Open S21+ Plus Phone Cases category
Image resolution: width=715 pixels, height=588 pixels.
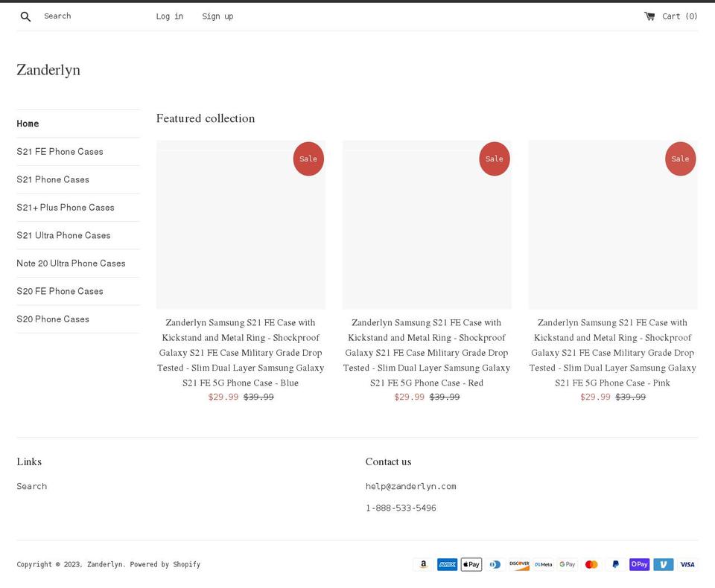[x=66, y=208]
